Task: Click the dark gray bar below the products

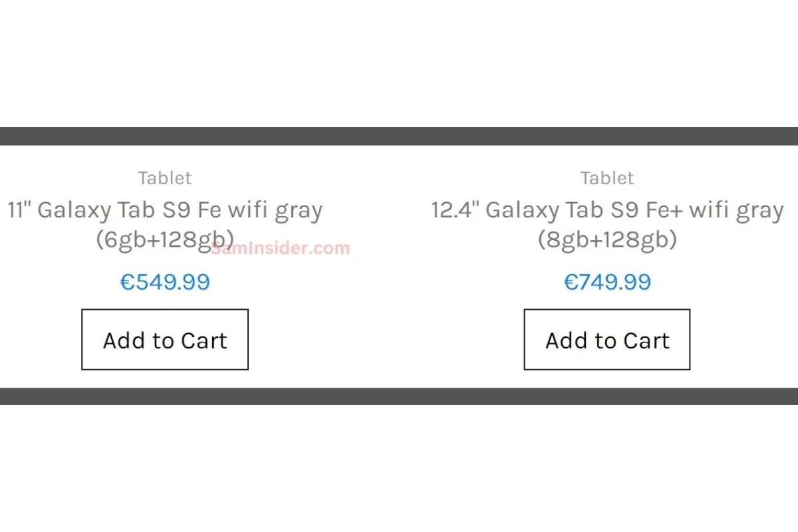Action: click(399, 396)
